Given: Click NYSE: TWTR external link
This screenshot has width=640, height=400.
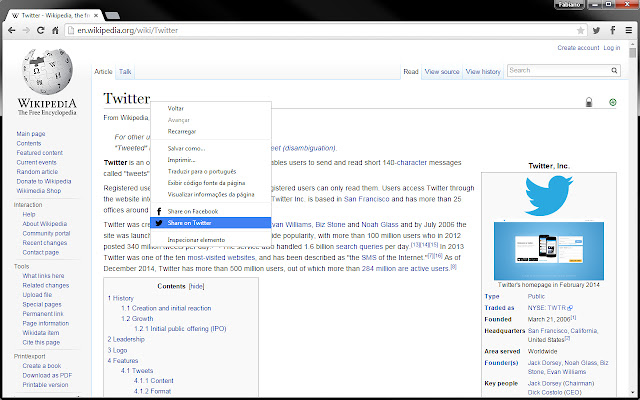Looking at the screenshot, I should tap(550, 308).
